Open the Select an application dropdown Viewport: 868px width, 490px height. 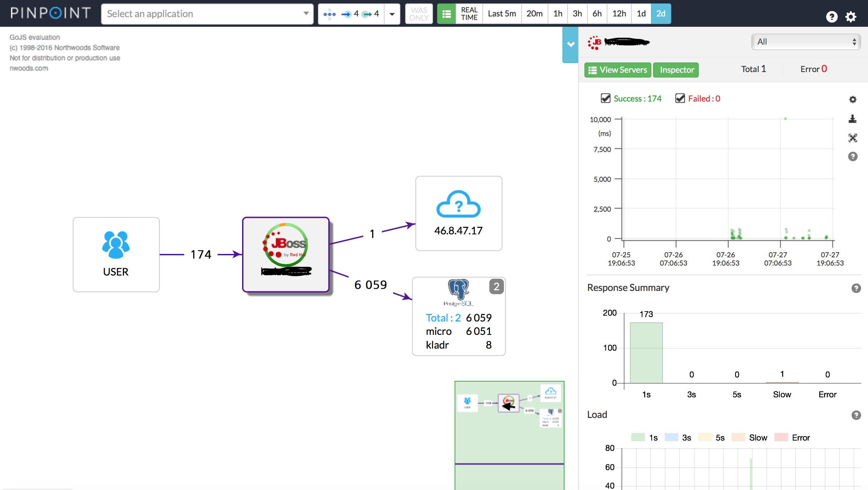pyautogui.click(x=207, y=14)
